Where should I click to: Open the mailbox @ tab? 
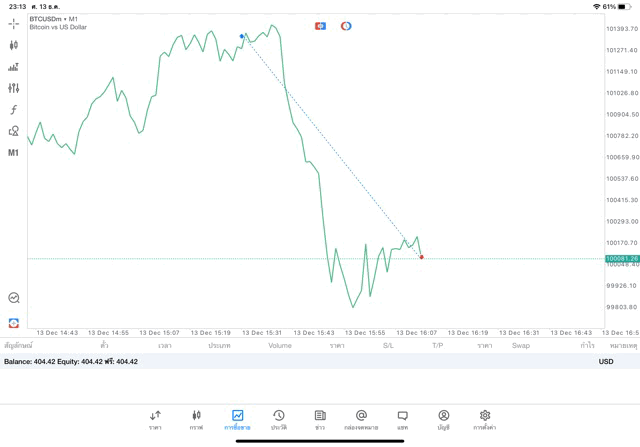pos(361,419)
